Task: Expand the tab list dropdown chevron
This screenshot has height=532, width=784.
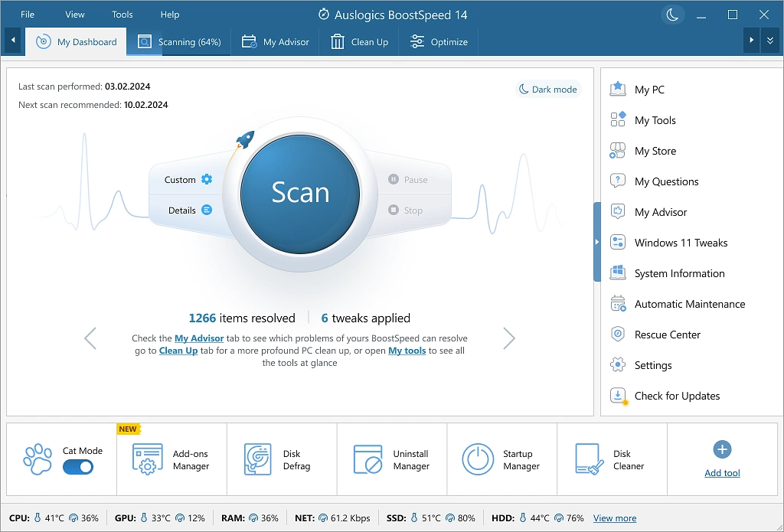Action: pos(770,41)
